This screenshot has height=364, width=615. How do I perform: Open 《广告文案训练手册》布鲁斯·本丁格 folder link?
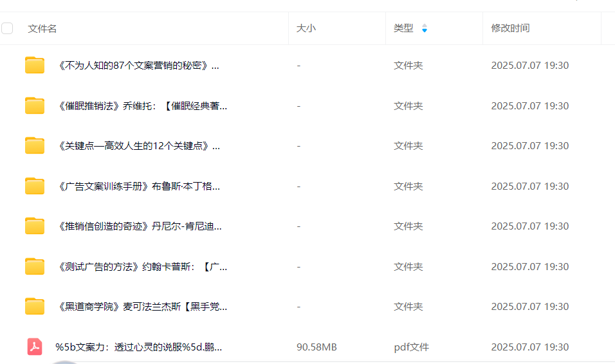(139, 187)
